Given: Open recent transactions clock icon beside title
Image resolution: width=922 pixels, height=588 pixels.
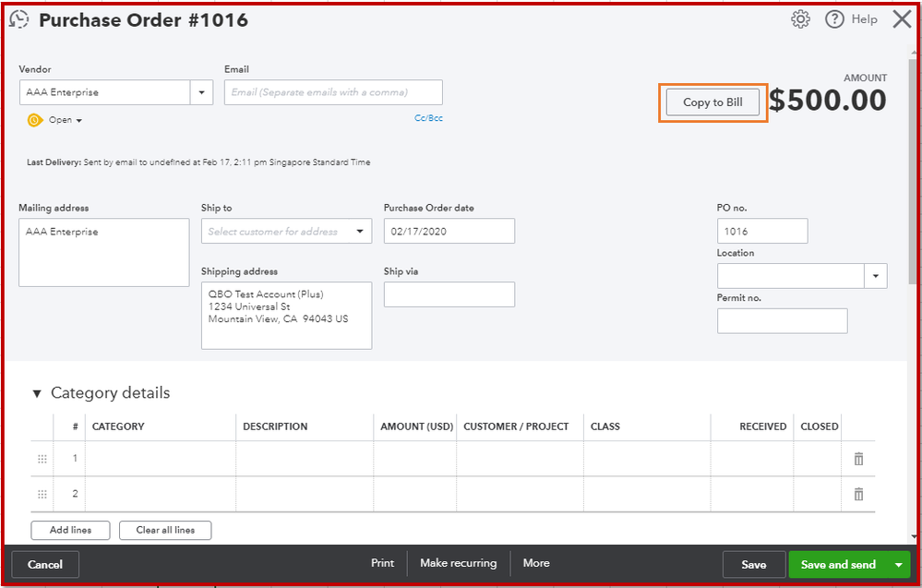Looking at the screenshot, I should pos(18,19).
